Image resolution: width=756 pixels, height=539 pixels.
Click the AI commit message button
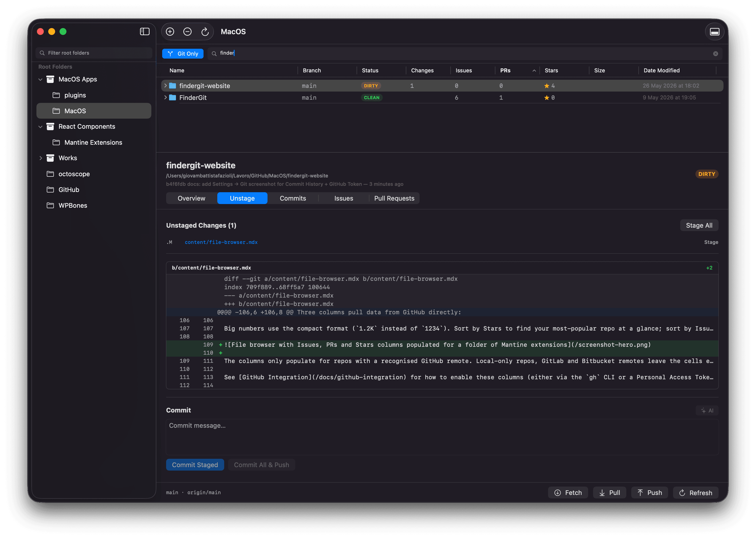707,411
